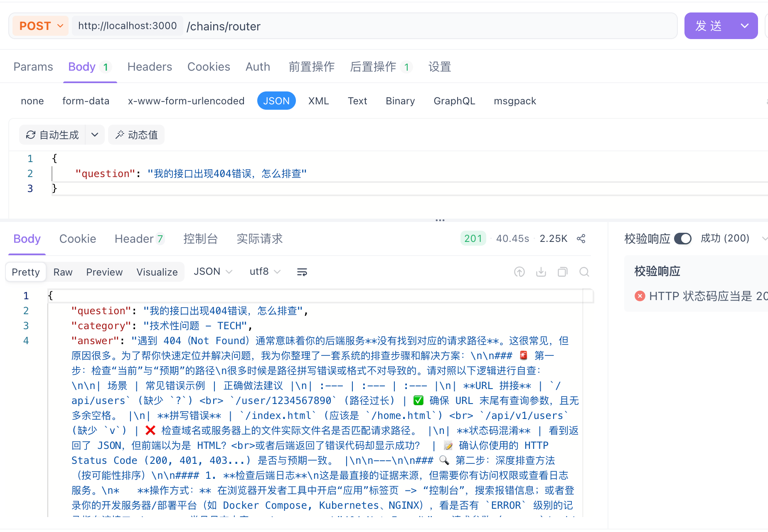Image resolution: width=768 pixels, height=532 pixels.
Task: Click the 动态值 button
Action: click(136, 135)
